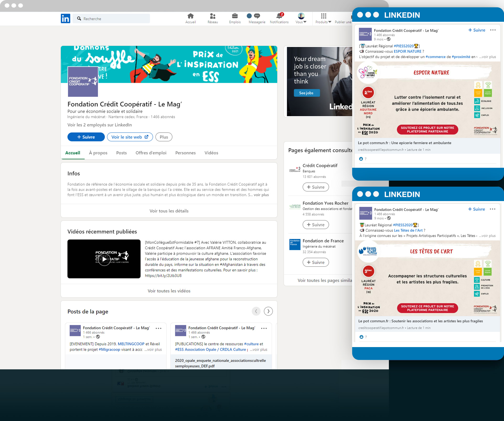Viewport: 504px width, 421px height.
Task: Click the MELTINGCOOP mention link
Action: click(x=131, y=344)
